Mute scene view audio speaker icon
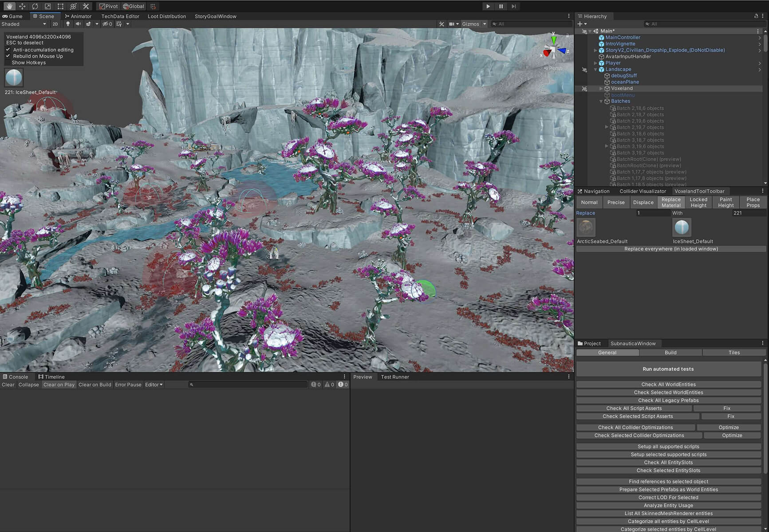This screenshot has height=532, width=769. [78, 24]
